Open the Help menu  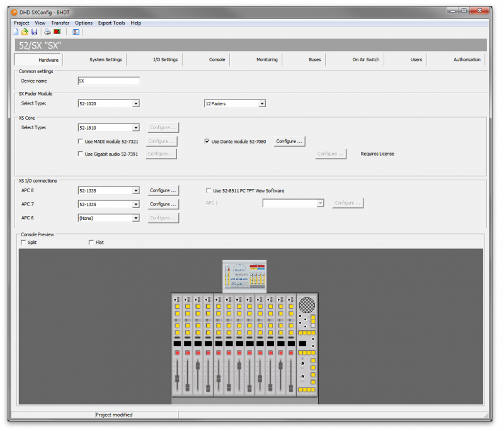tap(135, 23)
